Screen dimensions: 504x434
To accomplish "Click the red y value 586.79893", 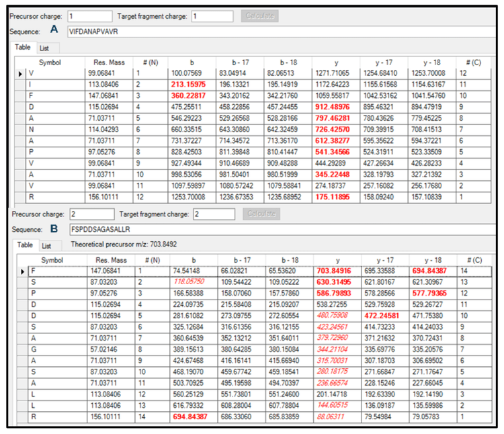I will pyautogui.click(x=334, y=294).
